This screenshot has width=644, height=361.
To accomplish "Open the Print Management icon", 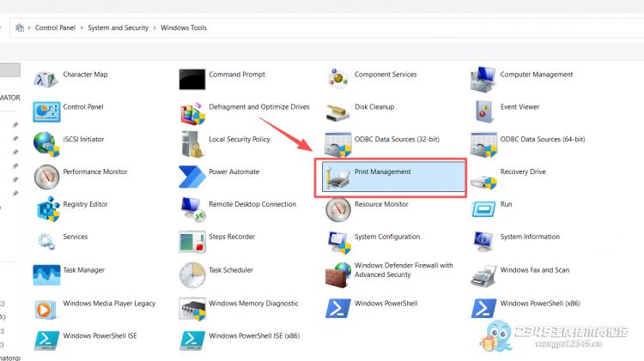I will pos(337,176).
